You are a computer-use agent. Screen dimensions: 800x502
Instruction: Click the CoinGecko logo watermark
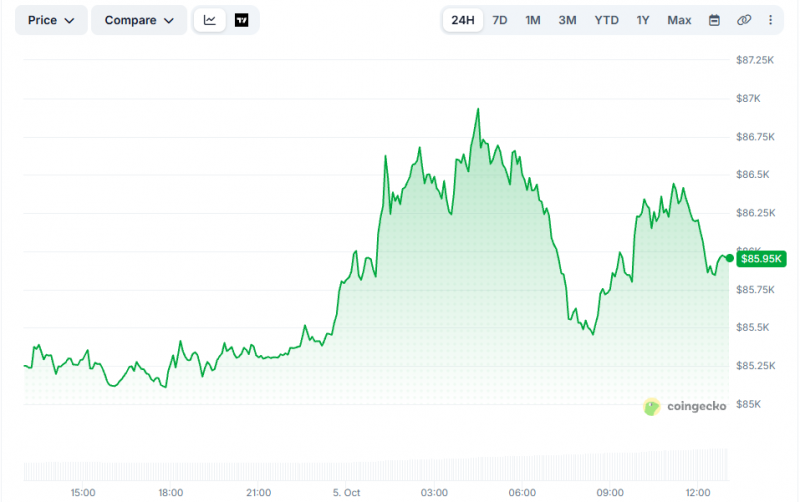685,407
